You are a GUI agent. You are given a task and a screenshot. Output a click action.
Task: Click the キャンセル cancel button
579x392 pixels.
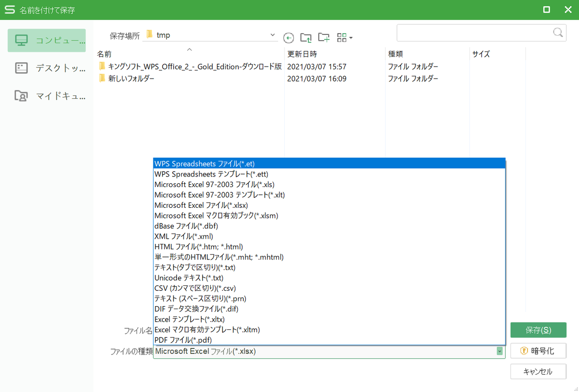(x=538, y=372)
